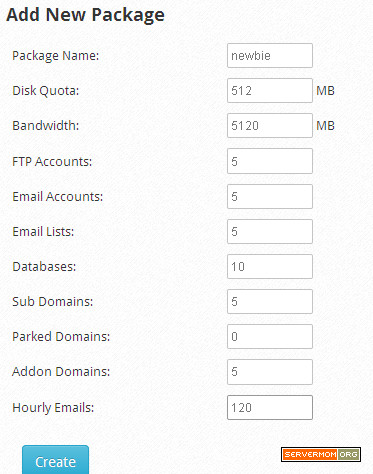Click the Parked Domains label
Image resolution: width=373 pixels, height=474 pixels.
(61, 337)
